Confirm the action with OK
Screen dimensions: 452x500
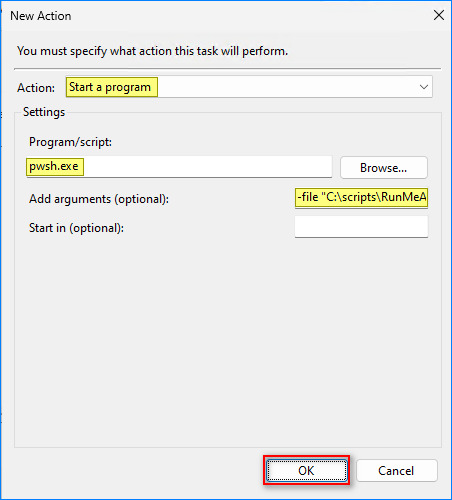[x=306, y=470]
